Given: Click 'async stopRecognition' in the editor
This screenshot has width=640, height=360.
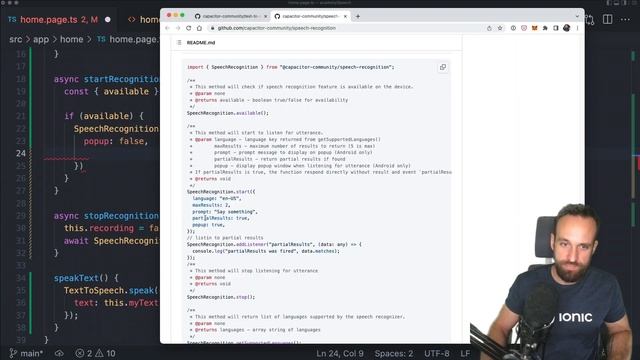Looking at the screenshot, I should pos(107,216).
